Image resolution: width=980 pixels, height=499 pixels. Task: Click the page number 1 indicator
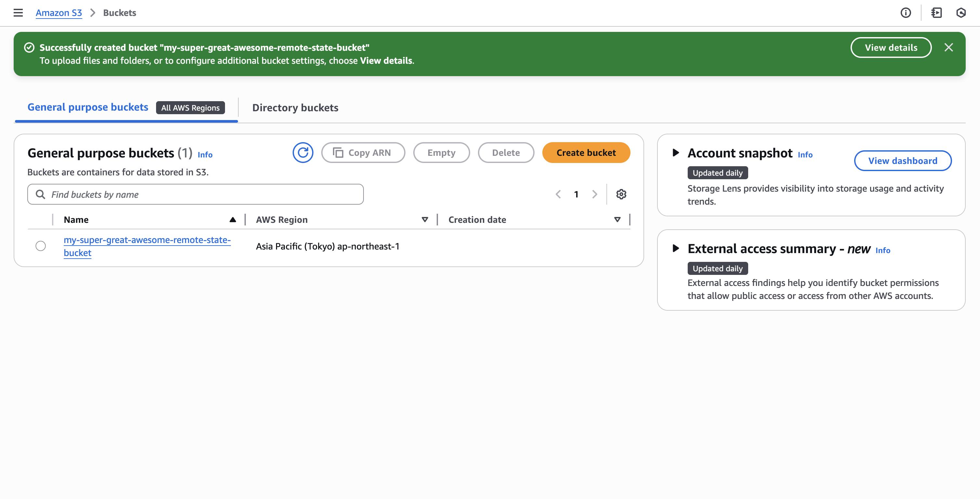576,194
